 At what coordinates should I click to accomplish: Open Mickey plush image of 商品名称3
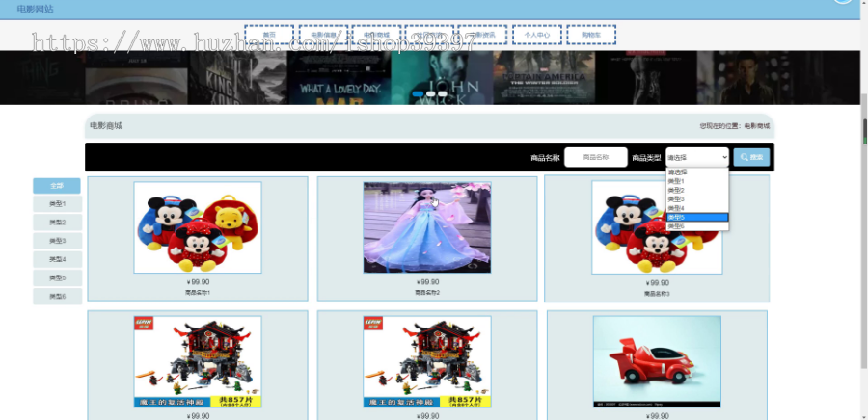(x=657, y=227)
